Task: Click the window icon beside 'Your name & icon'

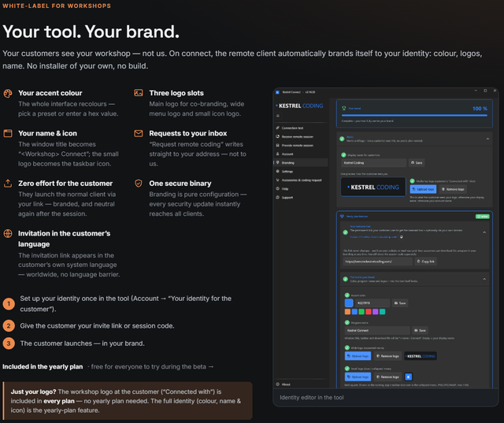Action: coord(8,133)
